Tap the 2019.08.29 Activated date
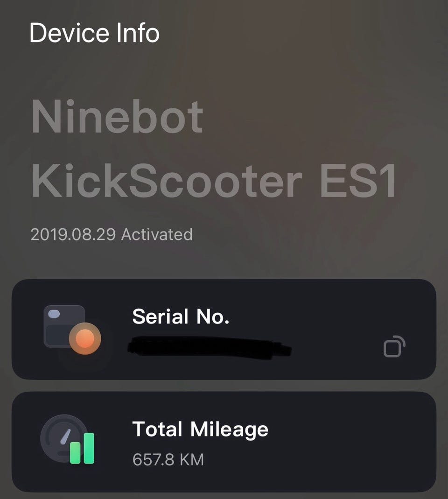 111,234
